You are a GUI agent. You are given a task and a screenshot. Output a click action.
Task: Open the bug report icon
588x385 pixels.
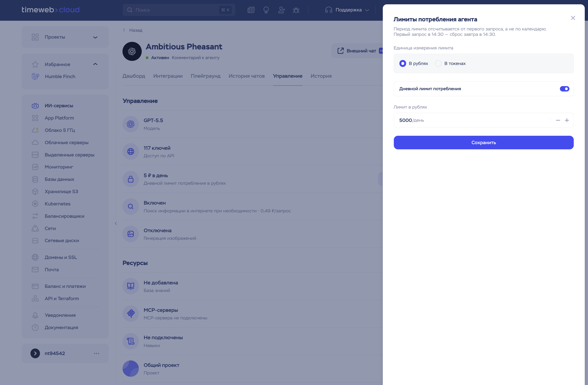pos(296,10)
